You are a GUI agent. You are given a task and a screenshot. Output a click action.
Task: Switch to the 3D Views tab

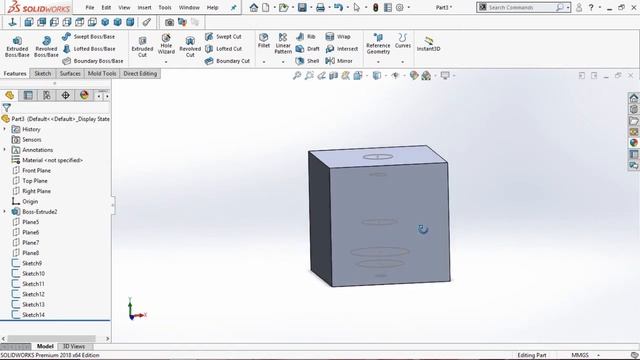tap(73, 346)
